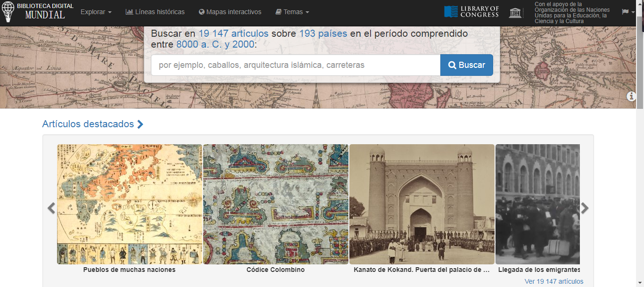644x287 pixels.
Task: Open the language flag dropdown
Action: [627, 12]
